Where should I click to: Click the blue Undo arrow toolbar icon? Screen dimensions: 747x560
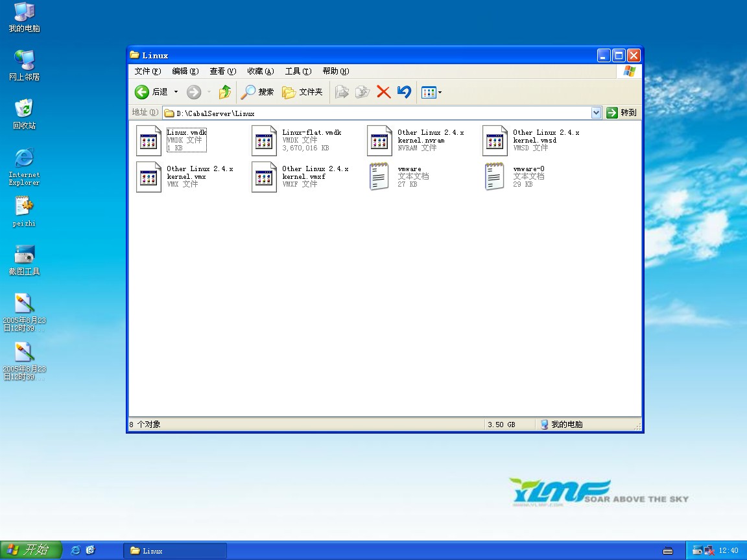tap(404, 92)
